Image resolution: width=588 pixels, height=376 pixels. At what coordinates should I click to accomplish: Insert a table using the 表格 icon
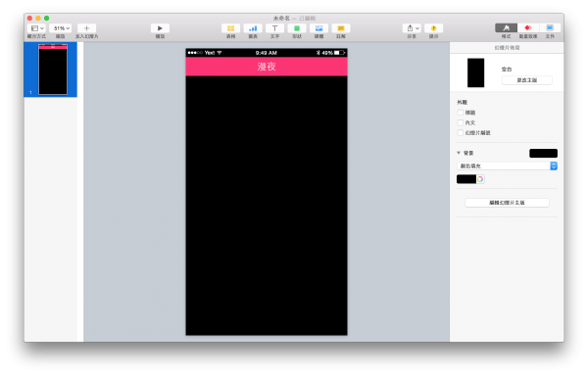point(230,28)
